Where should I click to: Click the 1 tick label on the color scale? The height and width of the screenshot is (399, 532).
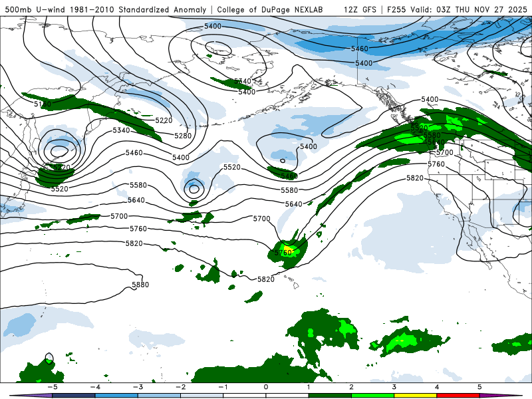pyautogui.click(x=309, y=387)
